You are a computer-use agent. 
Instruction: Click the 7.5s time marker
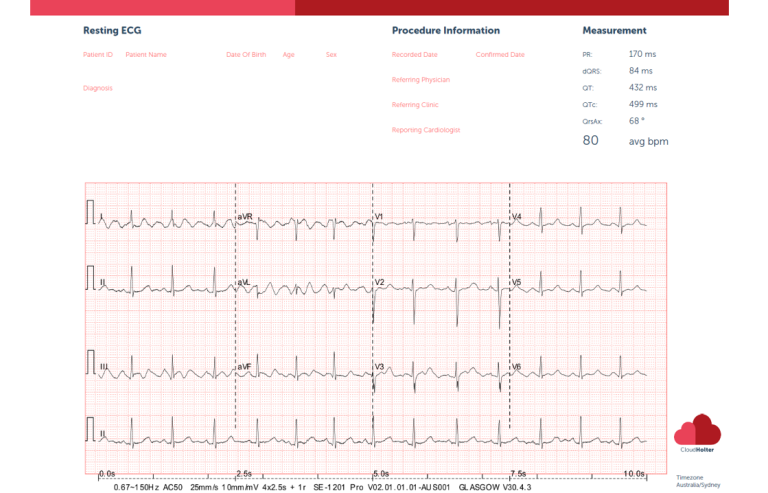[518, 472]
